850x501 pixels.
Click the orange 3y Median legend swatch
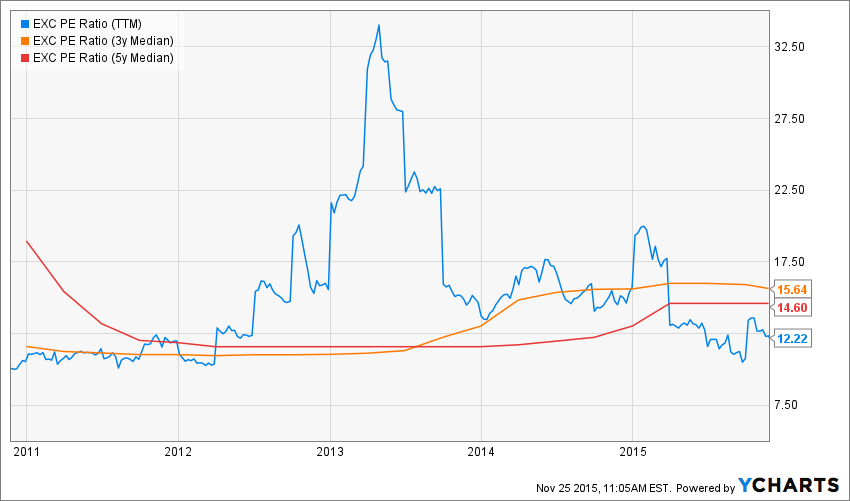click(x=25, y=41)
